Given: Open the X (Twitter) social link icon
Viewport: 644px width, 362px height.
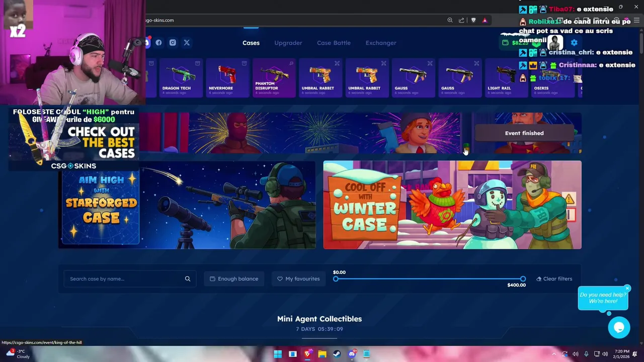Looking at the screenshot, I should [187, 43].
